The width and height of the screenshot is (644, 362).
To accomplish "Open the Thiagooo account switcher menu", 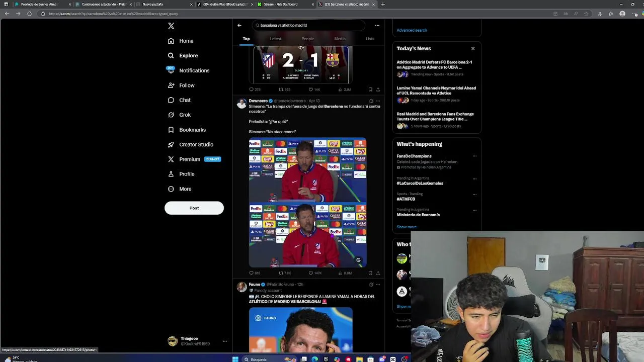I will 197,341.
